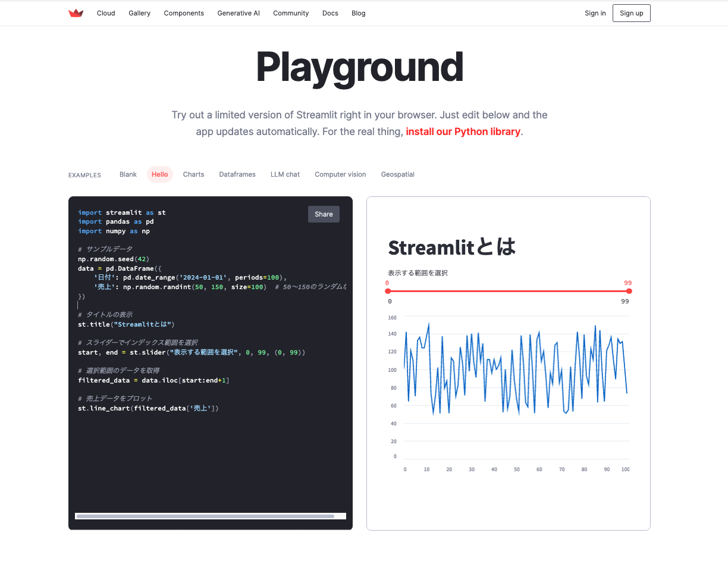Open the Computer vision example
This screenshot has width=728, height=586.
pyautogui.click(x=340, y=174)
